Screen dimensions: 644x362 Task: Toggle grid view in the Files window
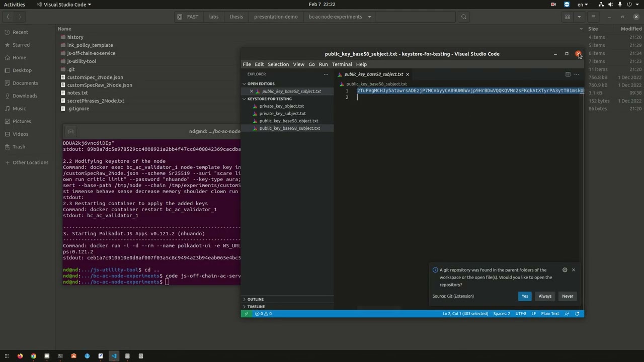(x=568, y=17)
